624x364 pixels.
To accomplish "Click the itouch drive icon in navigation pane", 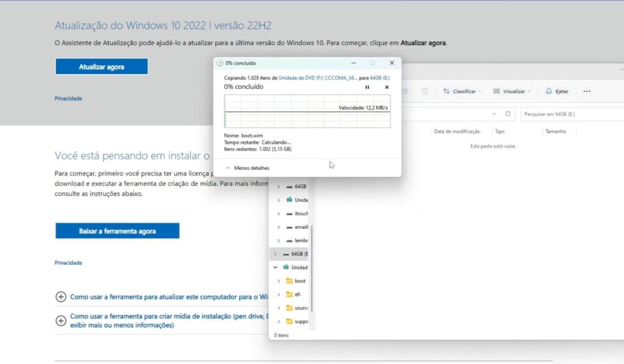I will pyautogui.click(x=289, y=214).
